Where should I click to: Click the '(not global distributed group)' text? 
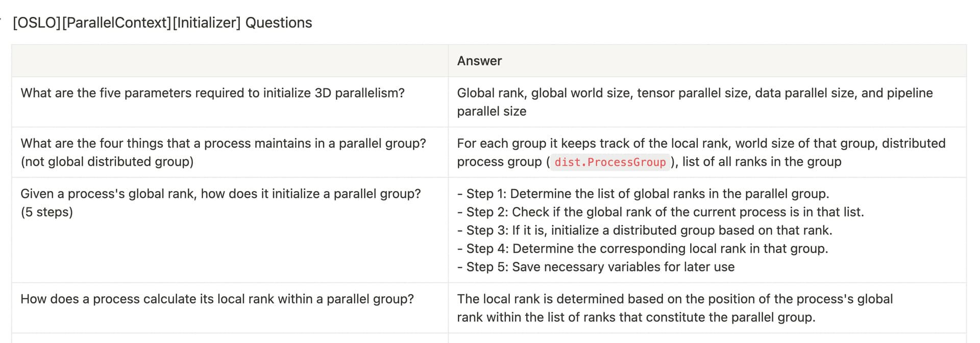pyautogui.click(x=107, y=162)
